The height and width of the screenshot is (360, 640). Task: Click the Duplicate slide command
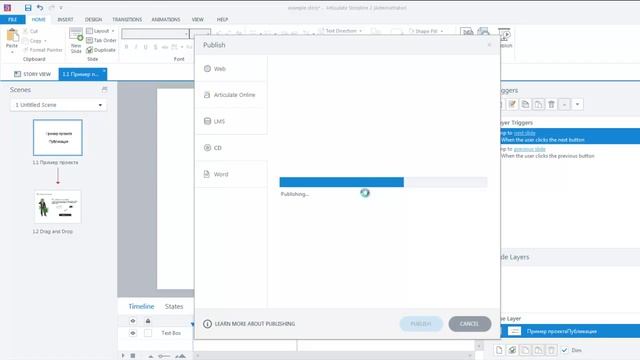click(x=101, y=50)
